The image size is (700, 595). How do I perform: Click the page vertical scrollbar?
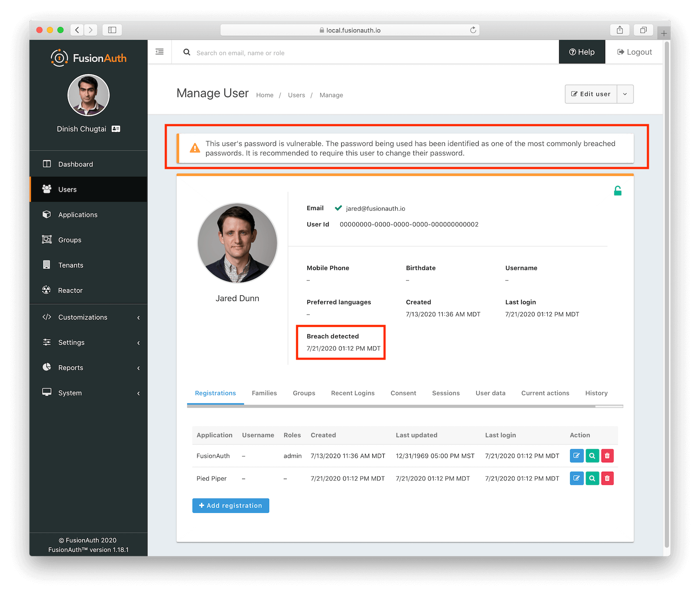coord(667,294)
